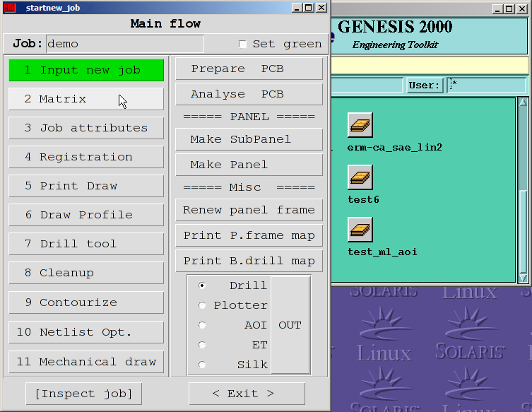Click the up arrow of Genesis job list scrollbar
Image resolution: width=532 pixels, height=412 pixels.
click(523, 102)
